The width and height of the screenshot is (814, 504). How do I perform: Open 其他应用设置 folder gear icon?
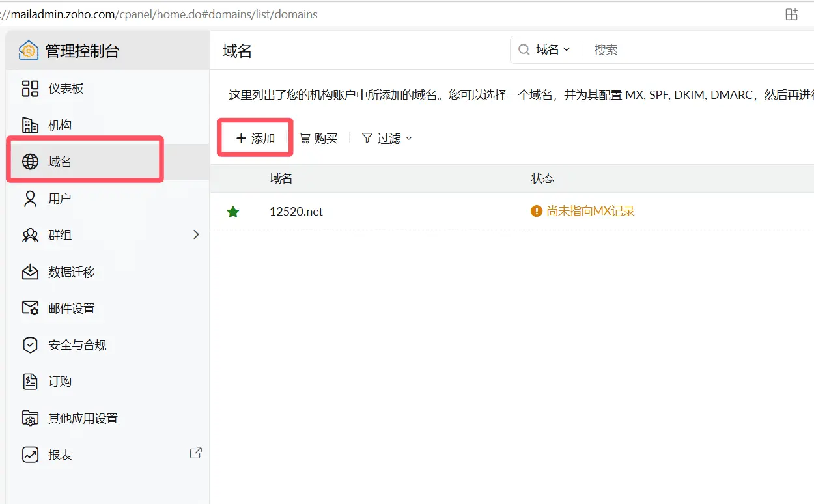30,418
